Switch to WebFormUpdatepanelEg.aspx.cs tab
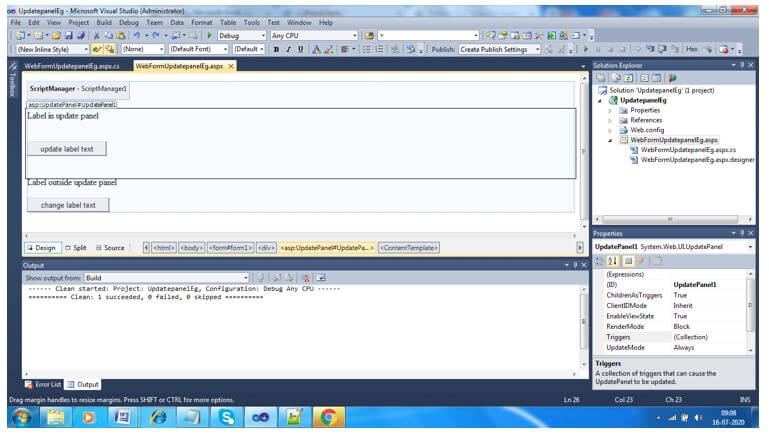Screen dimensions: 769x436 pyautogui.click(x=72, y=66)
